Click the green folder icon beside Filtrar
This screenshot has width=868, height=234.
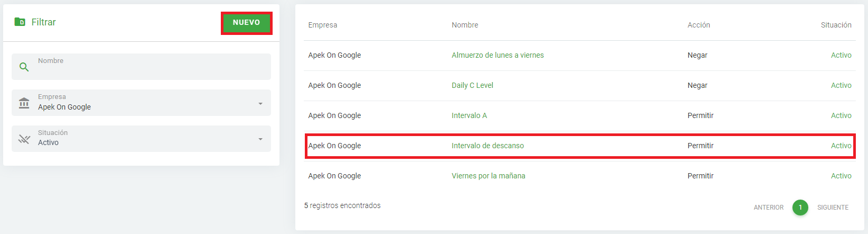click(x=20, y=22)
